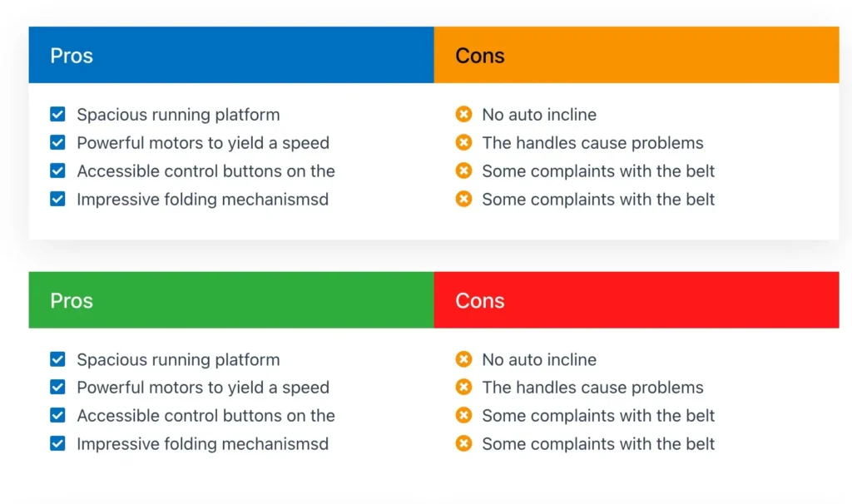
Task: Toggle "Accessible control buttons" checkbox under blue Pros
Action: tap(57, 171)
